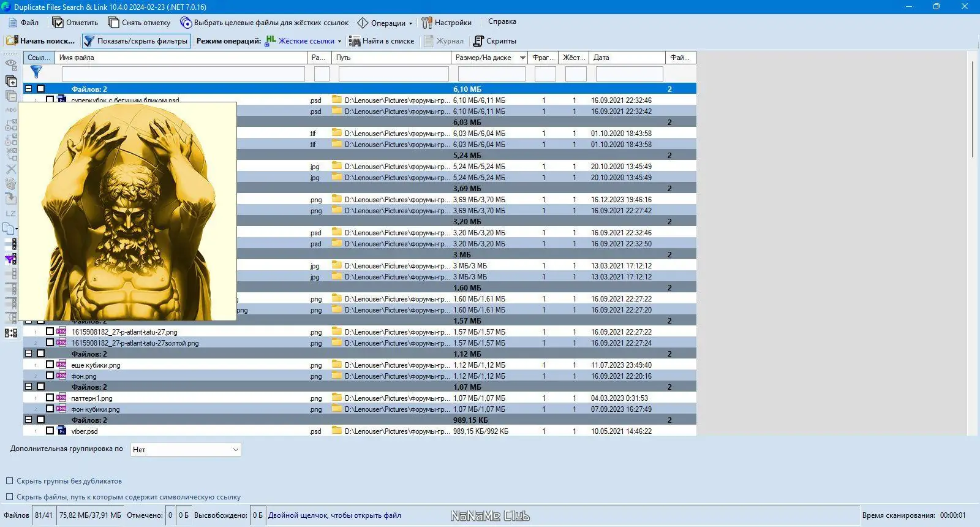Image resolution: width=980 pixels, height=527 pixels.
Task: Click PNG icon of еще кубики.png
Action: tap(61, 365)
